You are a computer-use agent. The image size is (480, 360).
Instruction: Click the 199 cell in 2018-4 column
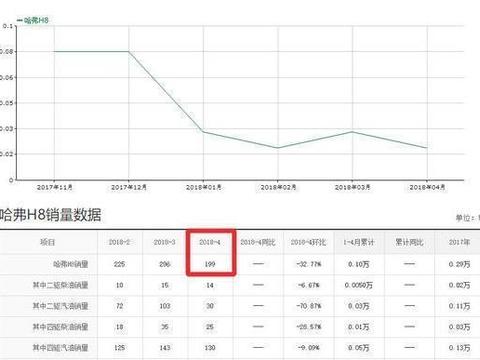(210, 264)
